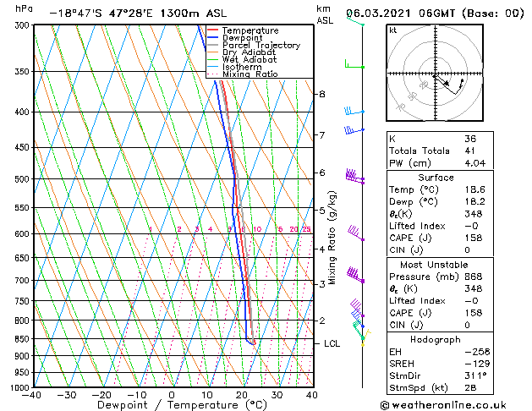Click the Surface CAPE (J) value 158
This screenshot has width=532, height=411.
point(474,238)
